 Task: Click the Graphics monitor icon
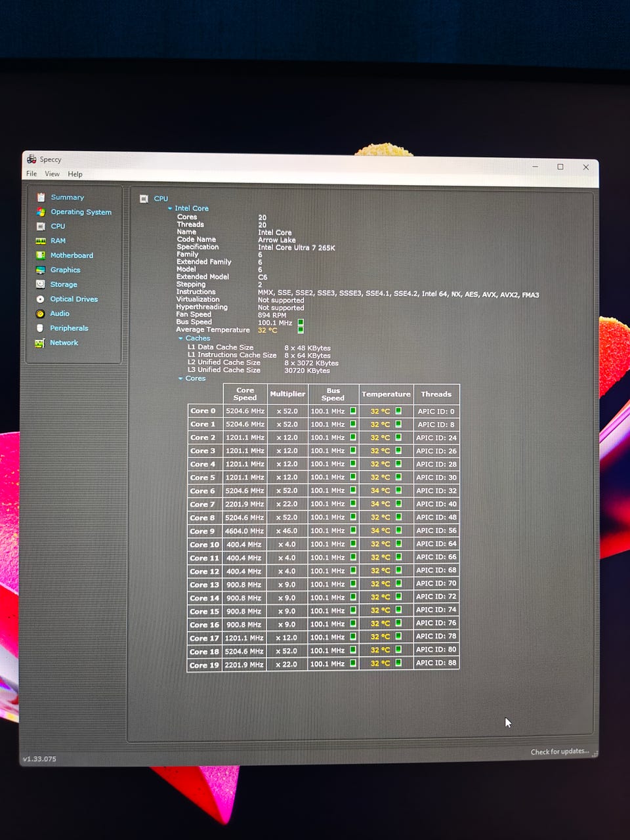tap(41, 270)
